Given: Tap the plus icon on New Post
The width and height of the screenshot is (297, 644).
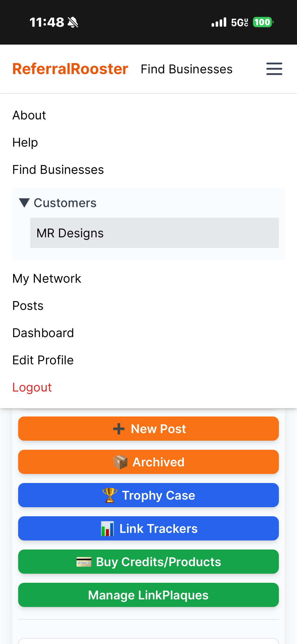Looking at the screenshot, I should click(x=119, y=429).
